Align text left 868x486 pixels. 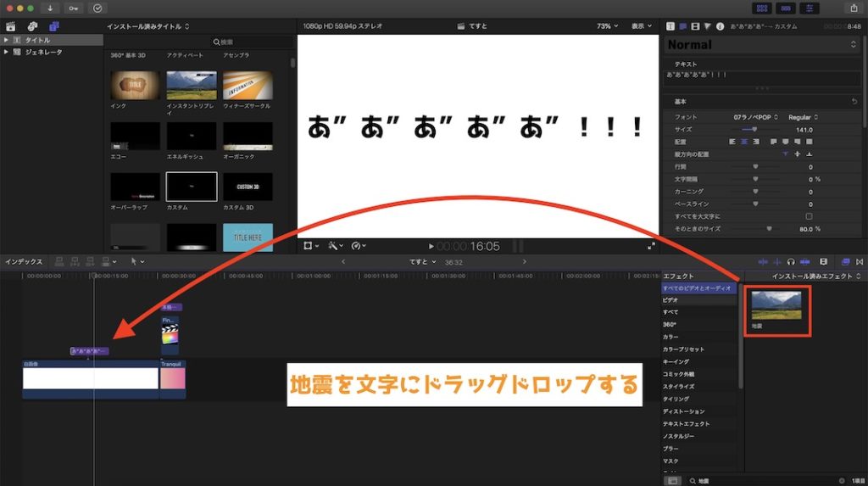(732, 142)
